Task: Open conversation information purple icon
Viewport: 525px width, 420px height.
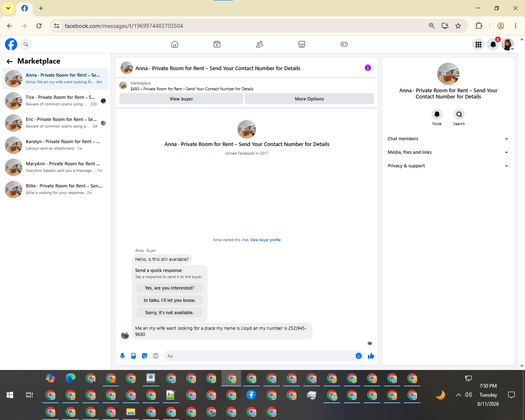Action: [368, 68]
